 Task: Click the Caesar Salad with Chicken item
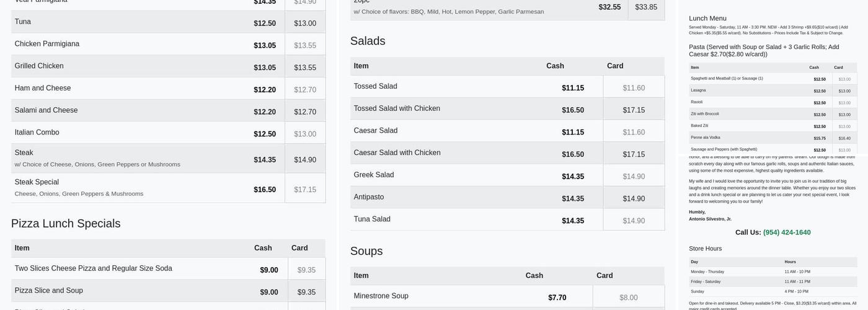click(397, 153)
